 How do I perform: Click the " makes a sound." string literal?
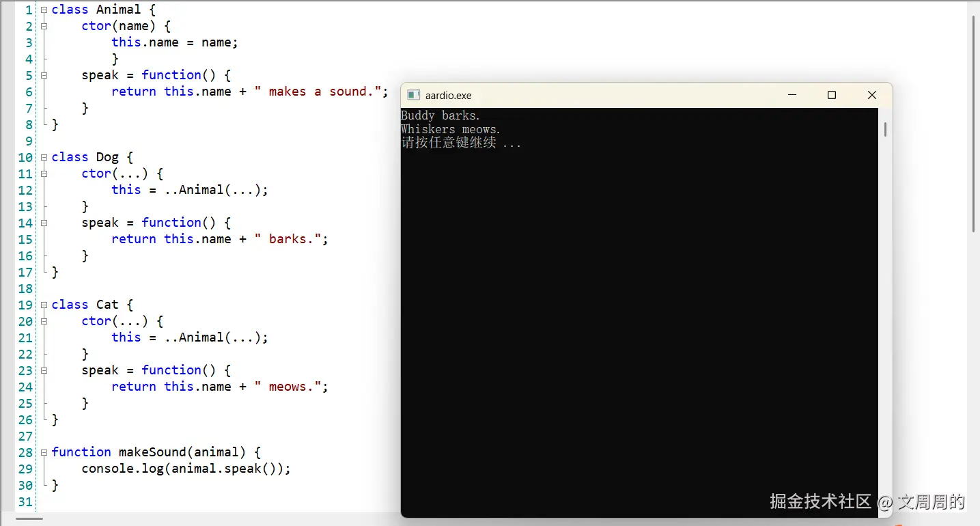[318, 92]
